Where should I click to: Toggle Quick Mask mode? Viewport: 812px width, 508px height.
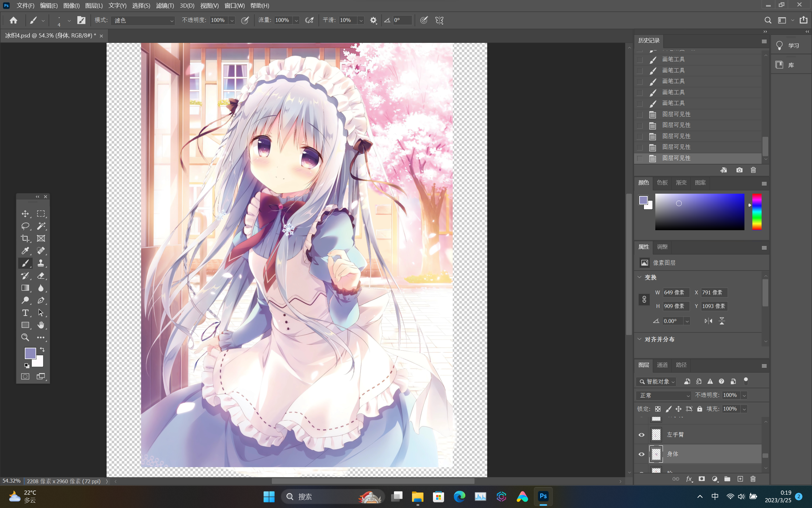point(25,377)
